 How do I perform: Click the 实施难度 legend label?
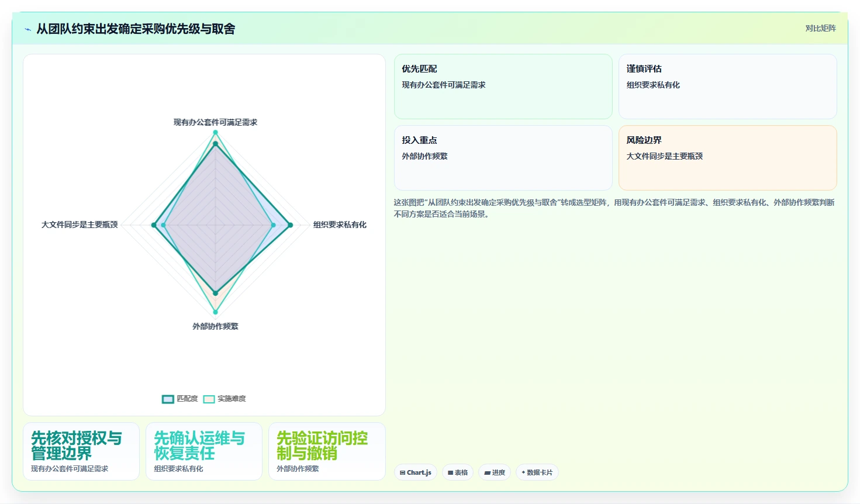point(232,399)
